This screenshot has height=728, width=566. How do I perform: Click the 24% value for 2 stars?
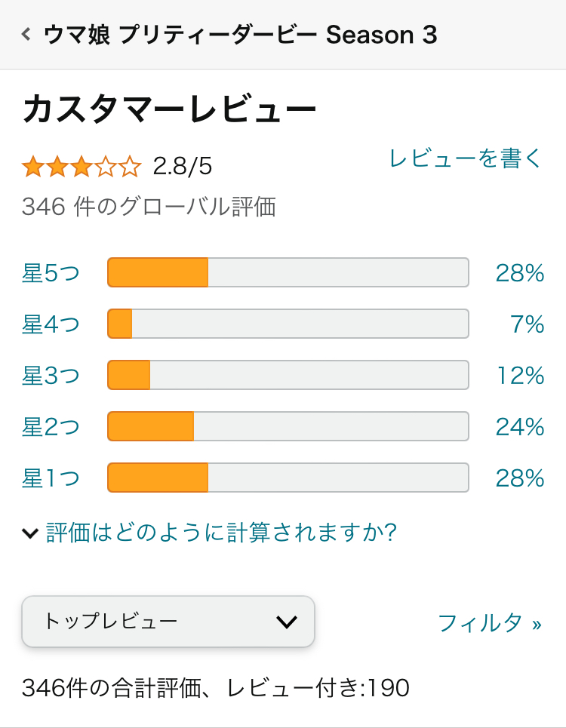pos(520,427)
